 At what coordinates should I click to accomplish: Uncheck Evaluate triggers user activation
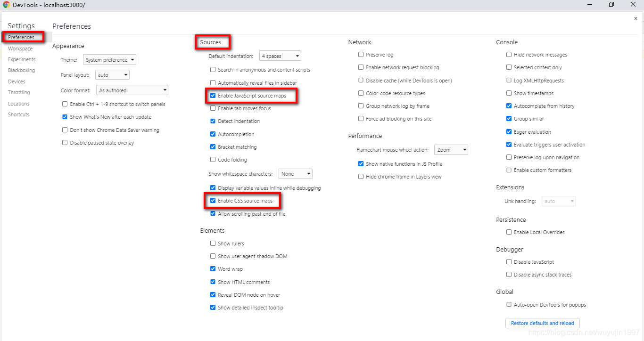tap(509, 145)
